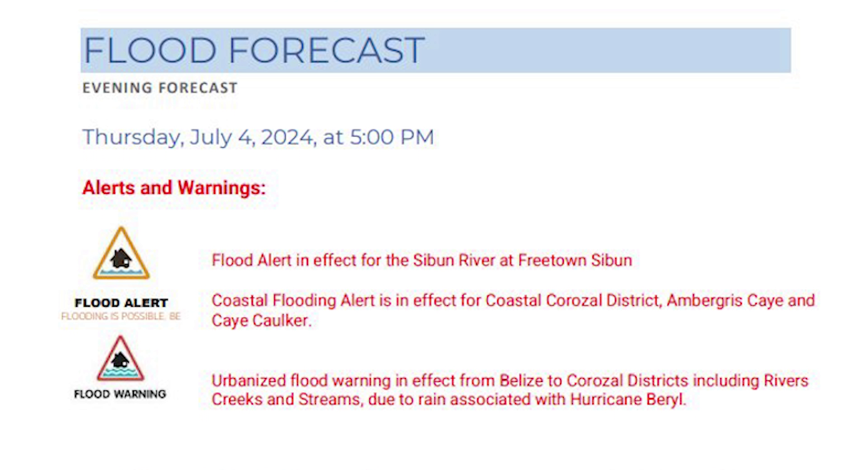
Task: Click the orange Flood Alert triangle icon
Action: (x=121, y=253)
